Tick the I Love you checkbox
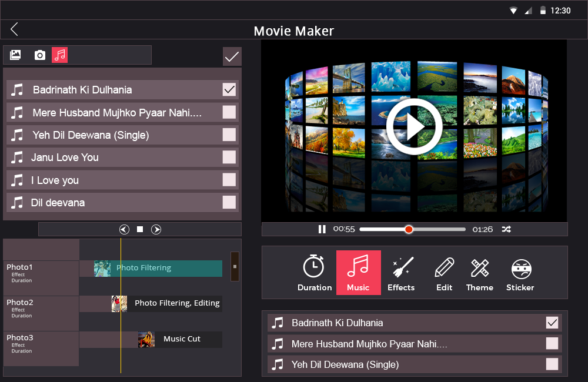588x382 pixels. tap(229, 180)
